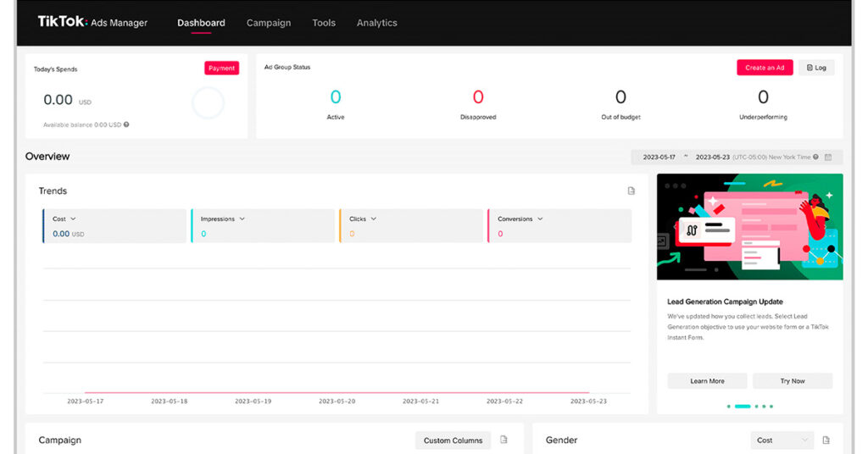Open the Gender Cost dropdown
Screen dimensions: 868x454
tap(782, 440)
